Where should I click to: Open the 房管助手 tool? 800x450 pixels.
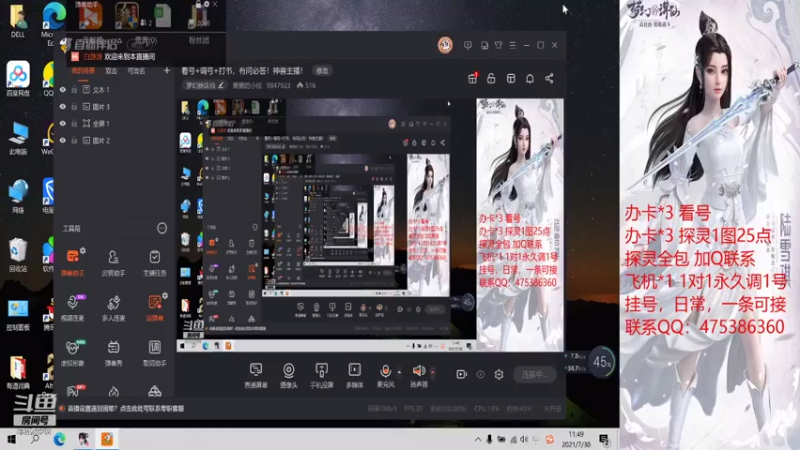pos(113,262)
